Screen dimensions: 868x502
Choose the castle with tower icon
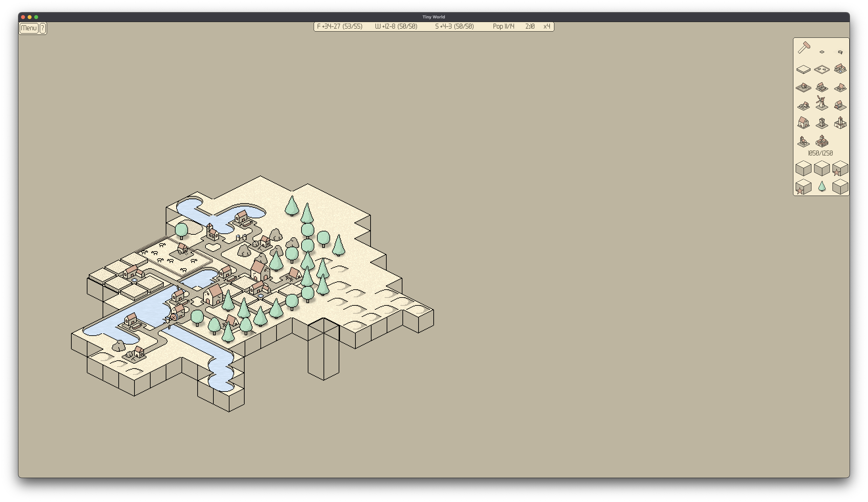coord(840,123)
